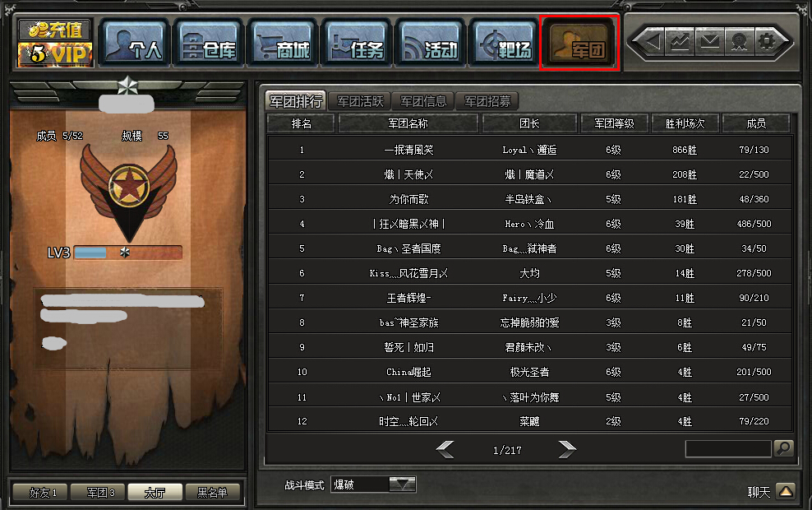Click the LV3 legion experience bar
Image resolution: width=812 pixels, height=510 pixels.
pos(128,253)
